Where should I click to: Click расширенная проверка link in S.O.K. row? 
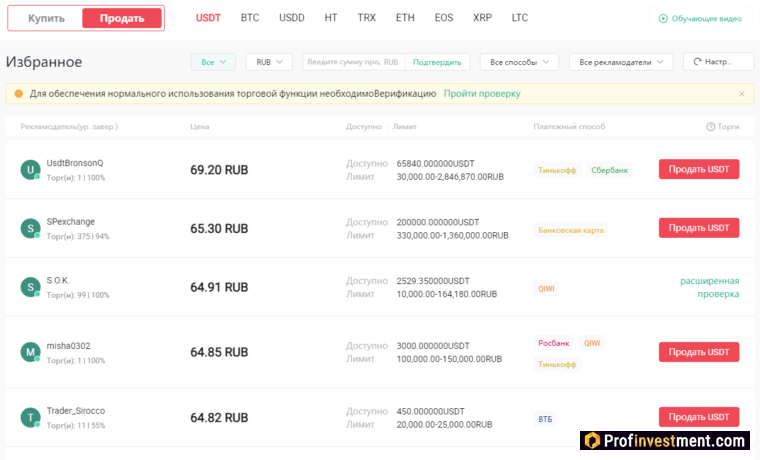[710, 287]
